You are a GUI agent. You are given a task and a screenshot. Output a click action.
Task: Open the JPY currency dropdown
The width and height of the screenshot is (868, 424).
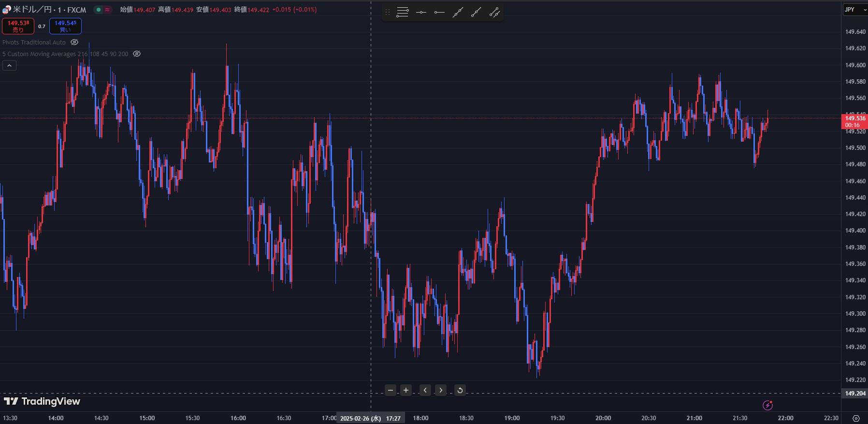click(854, 10)
